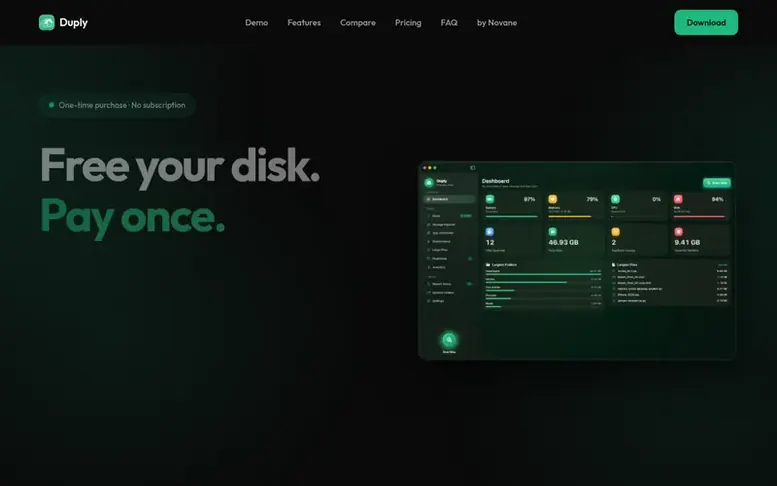This screenshot has height=486, width=777.
Task: Select Recent Scans in preview sidebar
Action: (x=449, y=284)
